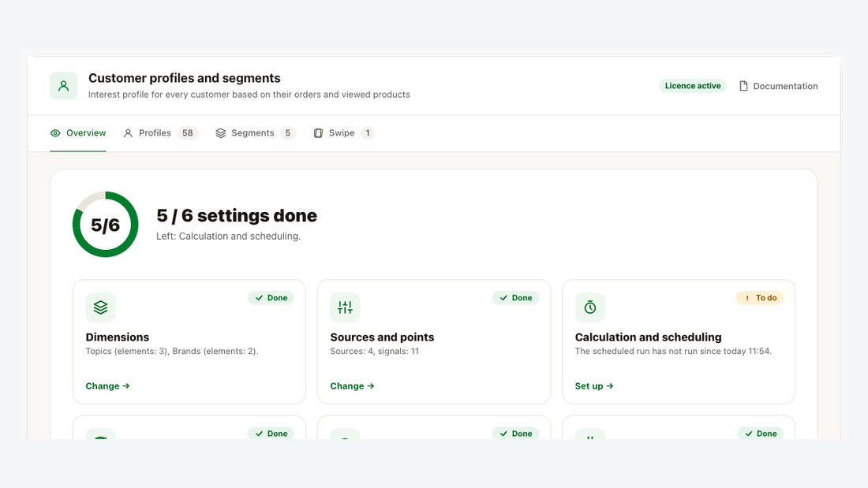Screen dimensions: 868x488
Task: Click Change on the Dimensions card
Action: tap(107, 386)
